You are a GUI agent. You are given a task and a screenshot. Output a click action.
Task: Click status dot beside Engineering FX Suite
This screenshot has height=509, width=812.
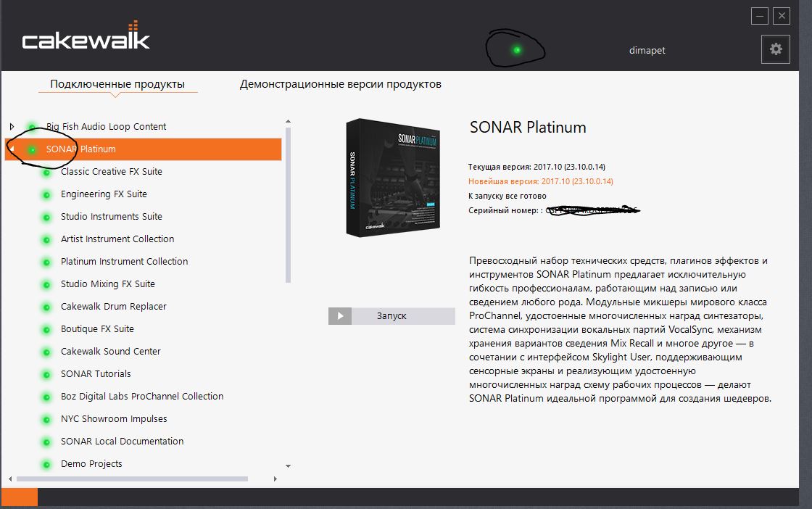pyautogui.click(x=46, y=195)
